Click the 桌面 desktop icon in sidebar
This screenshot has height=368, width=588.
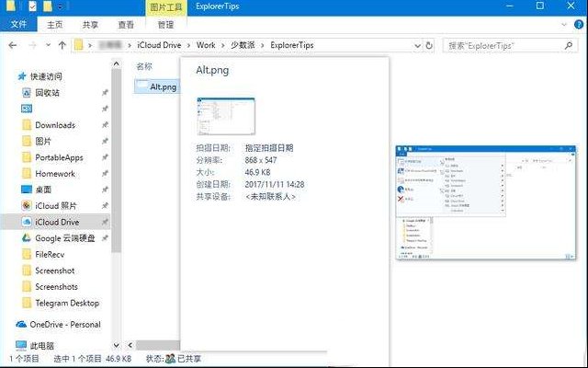tap(27, 190)
